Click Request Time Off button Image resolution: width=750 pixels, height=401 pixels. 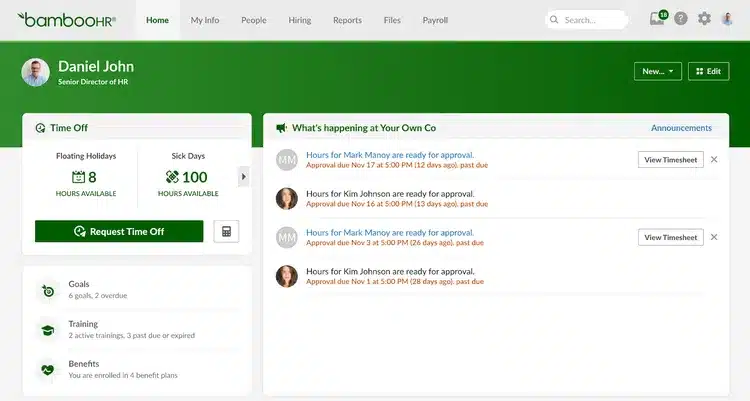(119, 232)
